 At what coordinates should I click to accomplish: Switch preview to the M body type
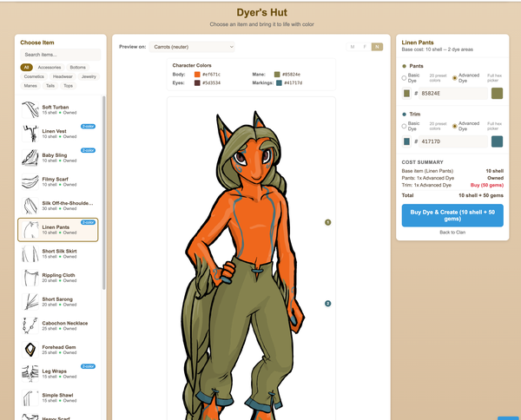[x=353, y=46]
